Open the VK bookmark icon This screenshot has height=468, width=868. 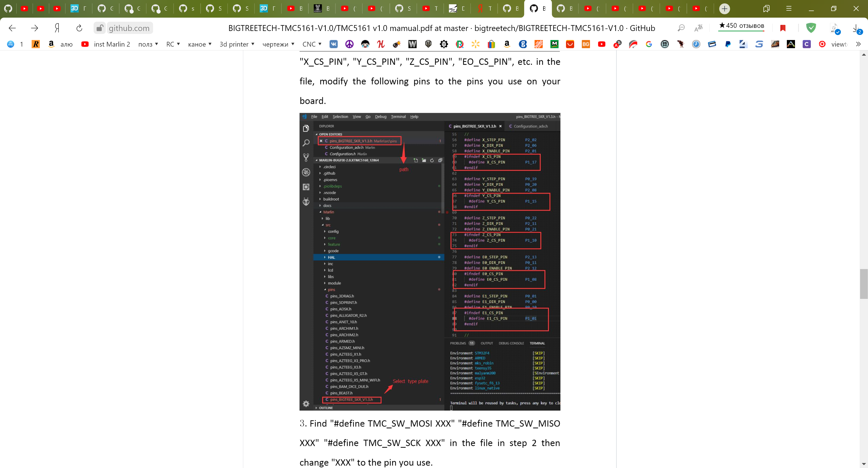pyautogui.click(x=334, y=44)
